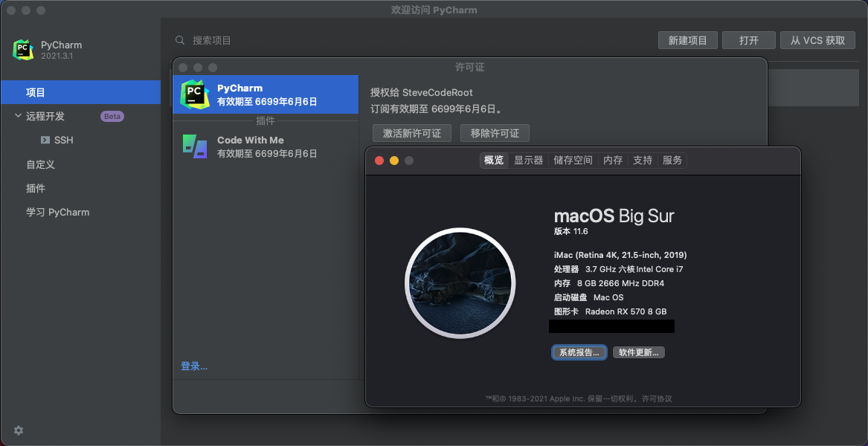Click the SSH terminal icon

click(x=45, y=140)
